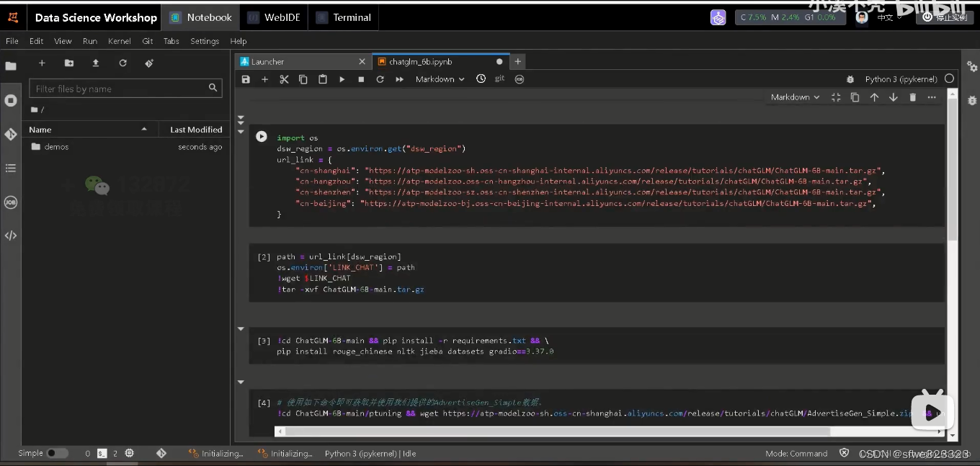Open the cell type Markdown dropdown in toolbar
The image size is (980, 466).
[x=440, y=79]
